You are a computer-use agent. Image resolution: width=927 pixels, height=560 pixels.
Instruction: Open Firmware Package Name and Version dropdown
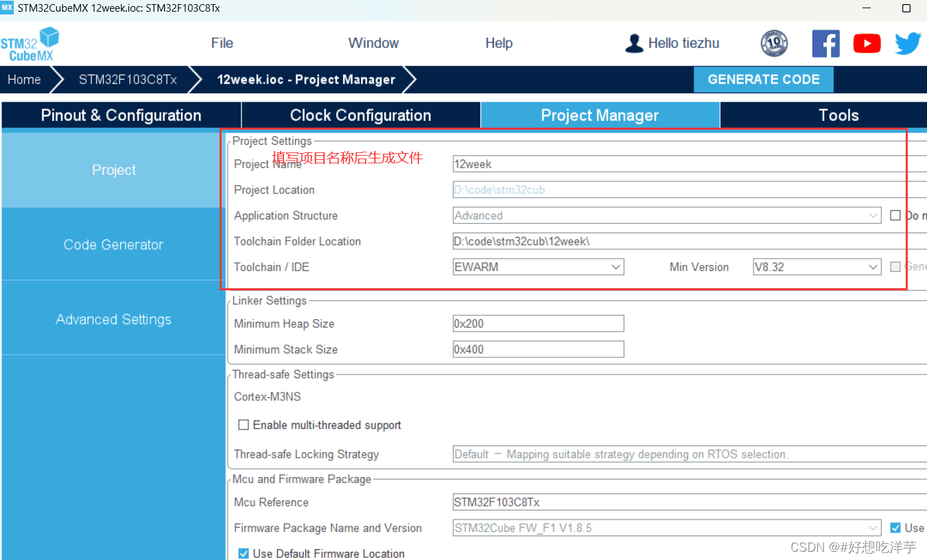point(667,528)
